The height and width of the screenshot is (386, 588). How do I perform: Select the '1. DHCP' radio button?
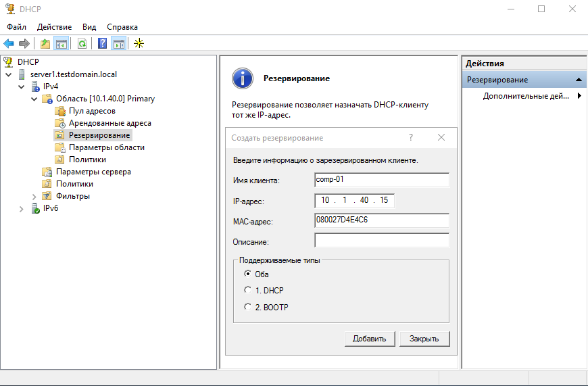(x=248, y=290)
